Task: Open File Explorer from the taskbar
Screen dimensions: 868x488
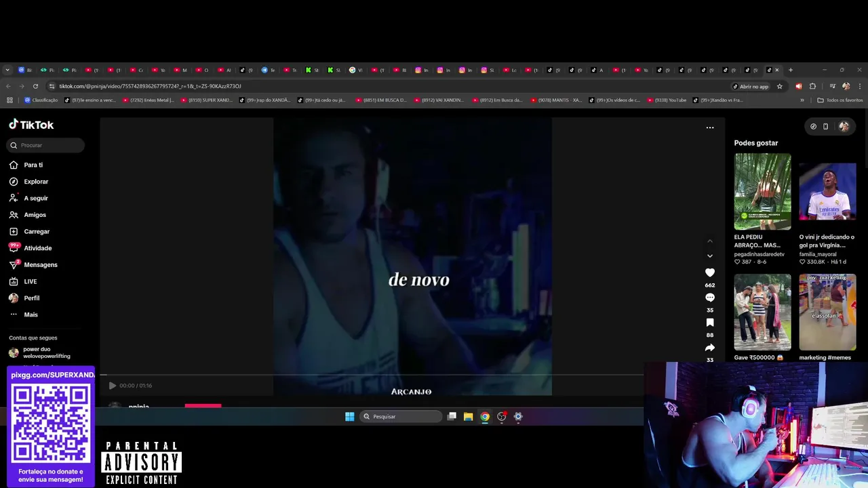Action: tap(468, 417)
